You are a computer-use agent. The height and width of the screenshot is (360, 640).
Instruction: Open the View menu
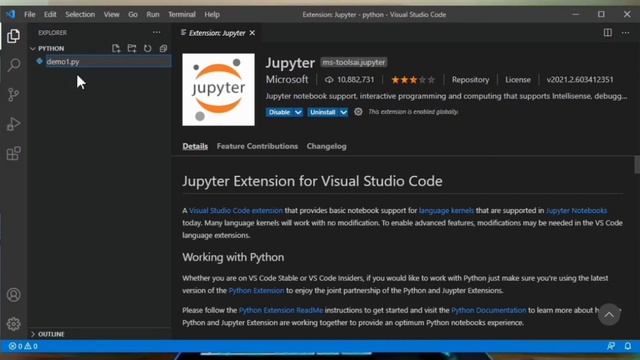click(x=111, y=14)
